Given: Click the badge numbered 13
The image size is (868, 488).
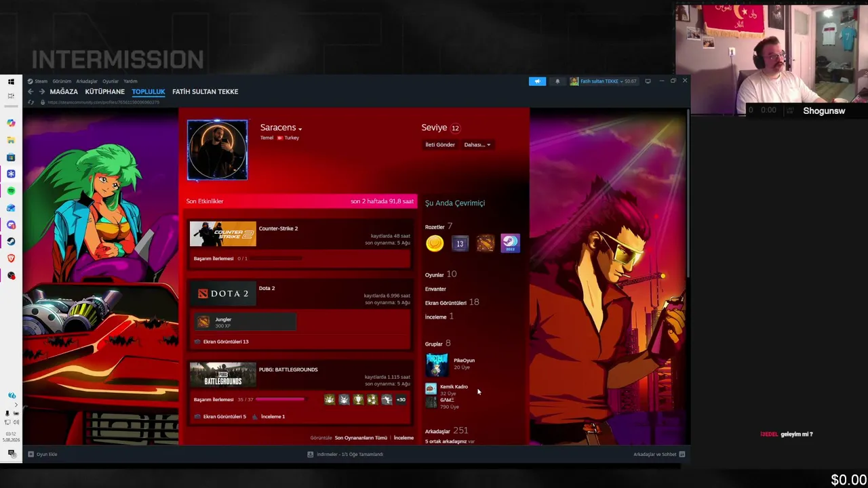Looking at the screenshot, I should (x=460, y=243).
